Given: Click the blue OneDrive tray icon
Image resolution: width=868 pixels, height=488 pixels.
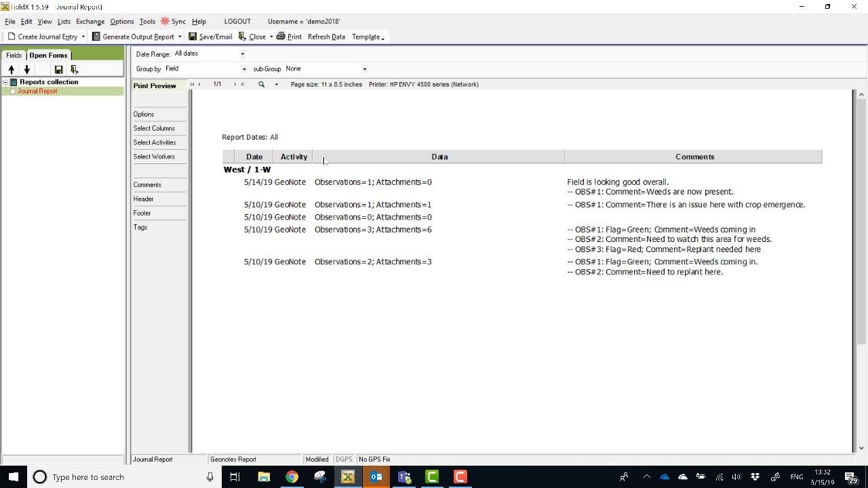Looking at the screenshot, I should 665,477.
